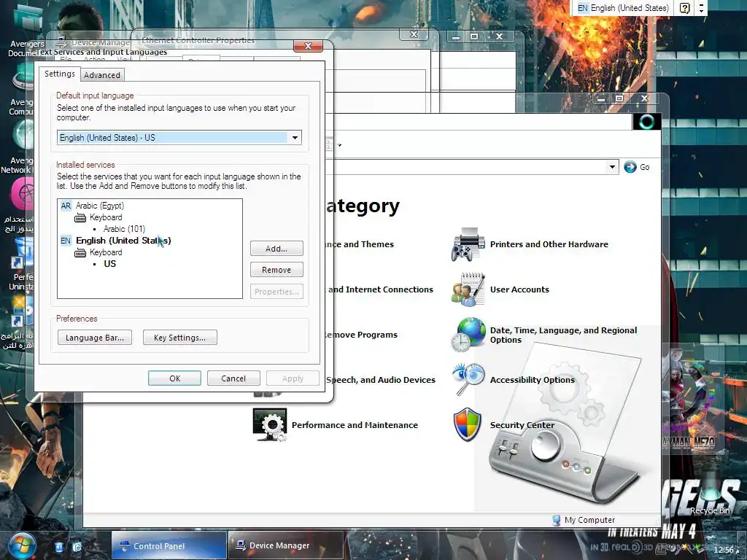Open the Security Center shield icon
The width and height of the screenshot is (747, 560).
468,424
